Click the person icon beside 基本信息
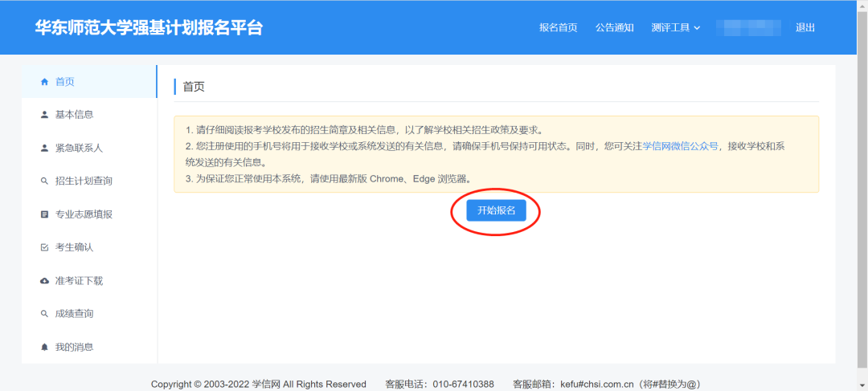Image resolution: width=868 pixels, height=391 pixels. (x=44, y=115)
